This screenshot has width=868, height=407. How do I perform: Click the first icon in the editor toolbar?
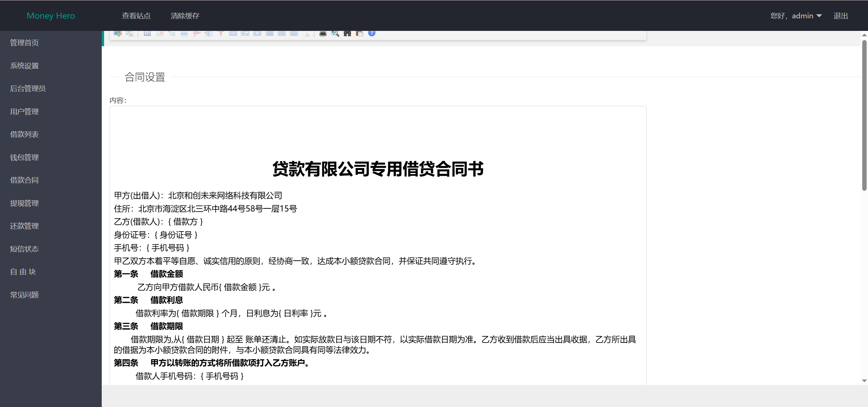(x=118, y=33)
